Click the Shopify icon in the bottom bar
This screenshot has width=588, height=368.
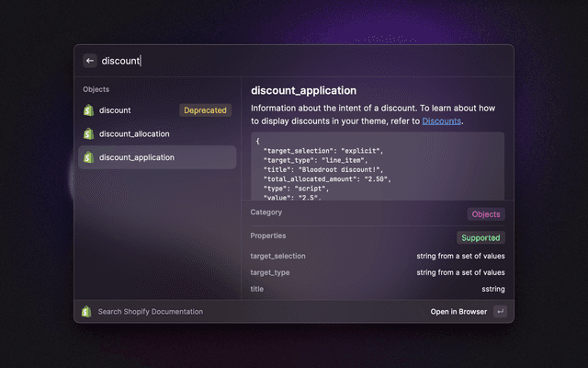coord(86,312)
